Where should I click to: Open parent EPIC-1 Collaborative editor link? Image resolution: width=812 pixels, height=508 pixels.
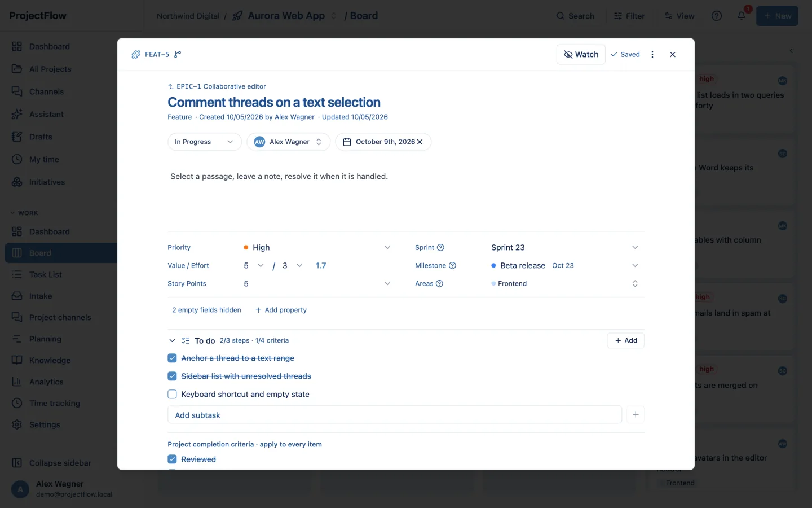[217, 86]
